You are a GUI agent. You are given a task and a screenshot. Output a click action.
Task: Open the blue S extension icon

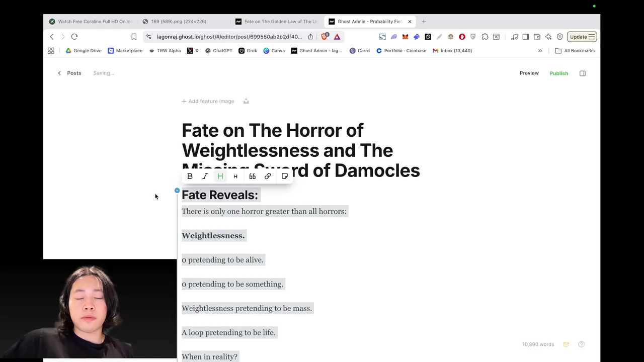pos(382,37)
